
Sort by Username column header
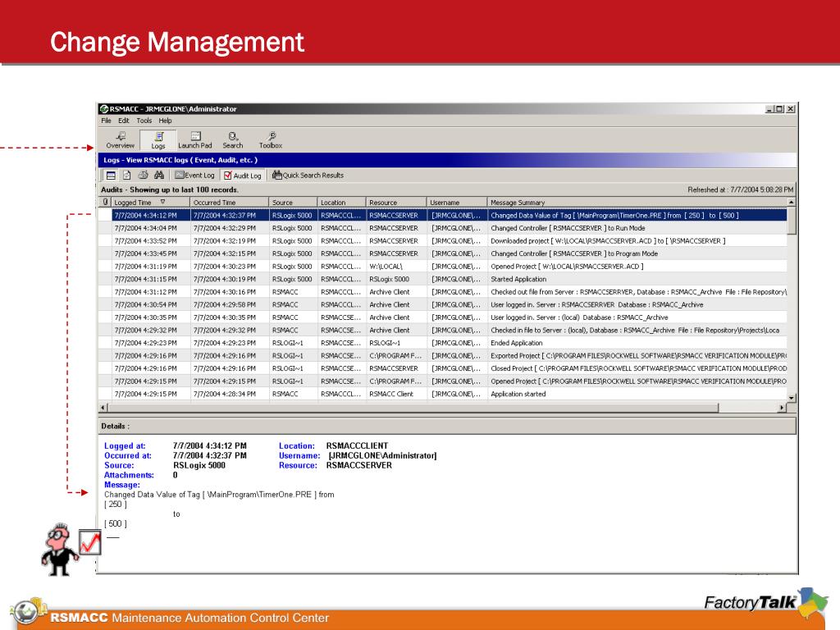point(457,203)
